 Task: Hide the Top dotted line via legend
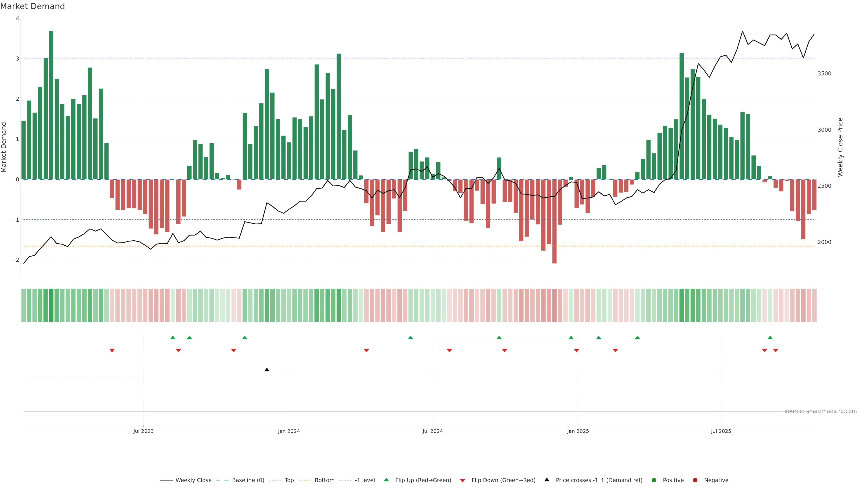289,480
